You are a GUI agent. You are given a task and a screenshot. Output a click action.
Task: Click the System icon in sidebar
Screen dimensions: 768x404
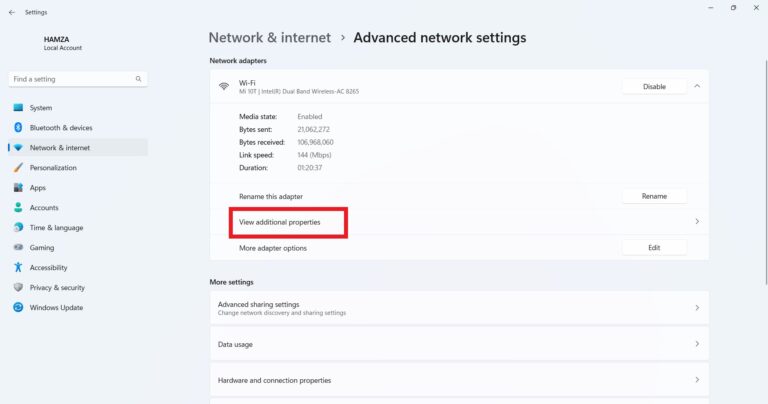coord(18,108)
